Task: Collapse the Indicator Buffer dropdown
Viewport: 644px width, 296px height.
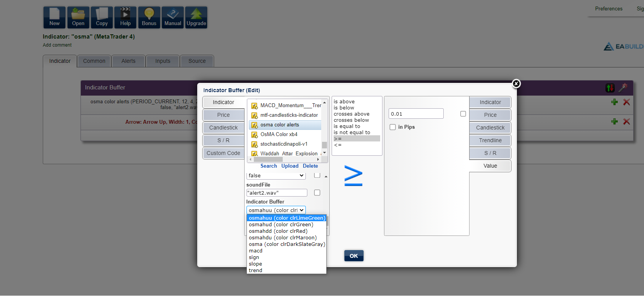Action: click(x=276, y=210)
